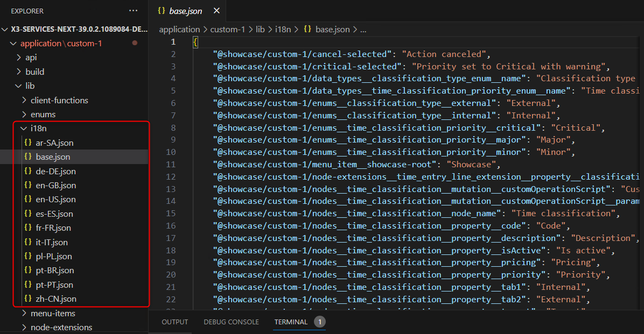Expand the client-functions folder
The image size is (644, 334).
(x=24, y=100)
